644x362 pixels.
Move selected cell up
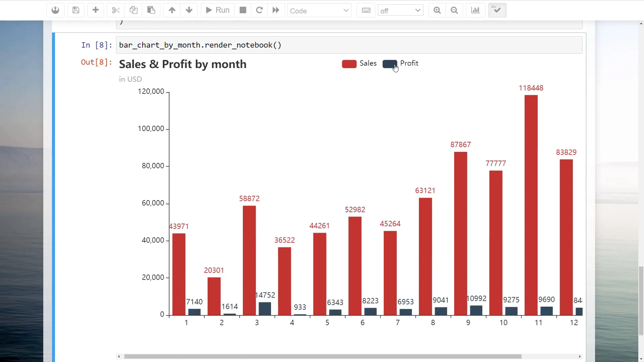click(172, 10)
